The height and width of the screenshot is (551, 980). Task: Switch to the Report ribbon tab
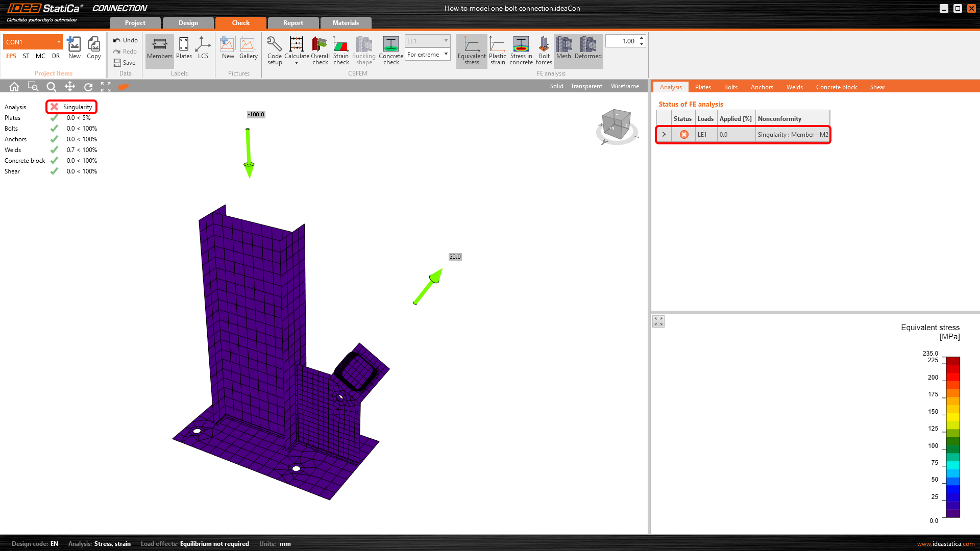coord(293,23)
